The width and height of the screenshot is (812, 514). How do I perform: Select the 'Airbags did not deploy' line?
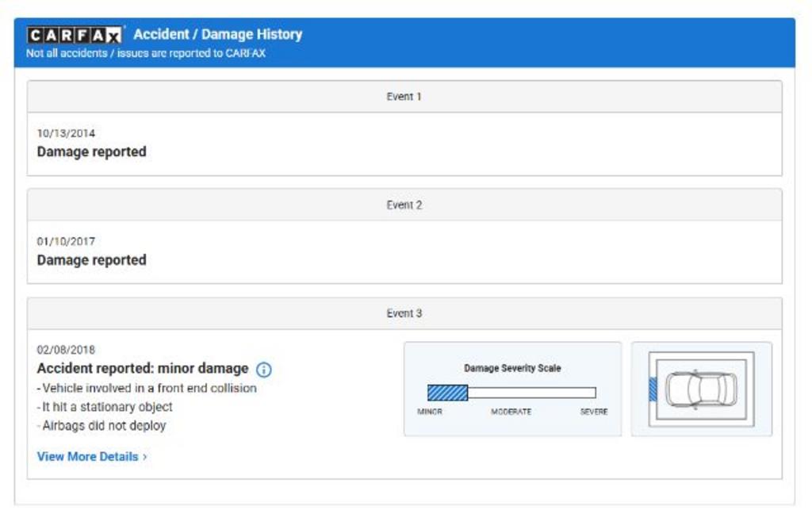101,425
